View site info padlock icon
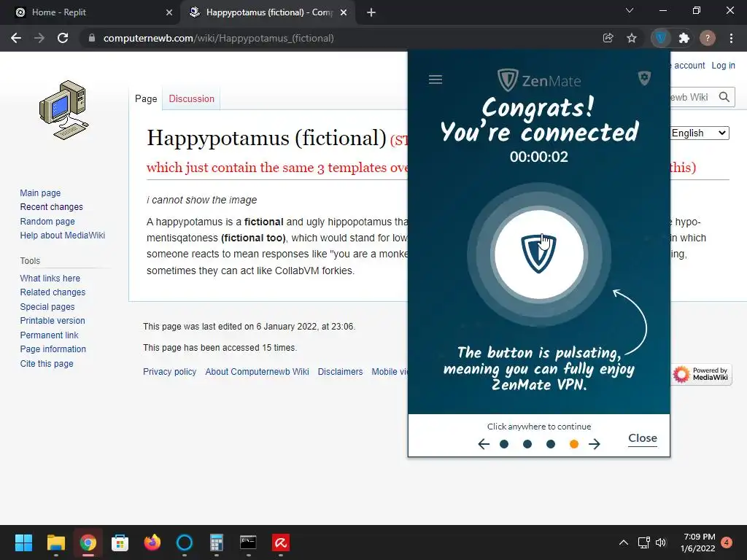This screenshot has height=560, width=747. (92, 38)
